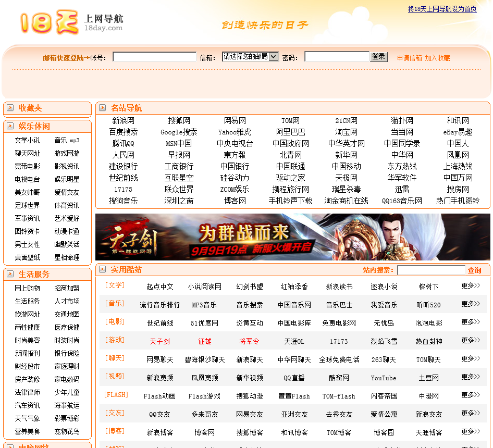
Task: Open red 天子剑 link in 游戏 row
Action: pos(159,341)
